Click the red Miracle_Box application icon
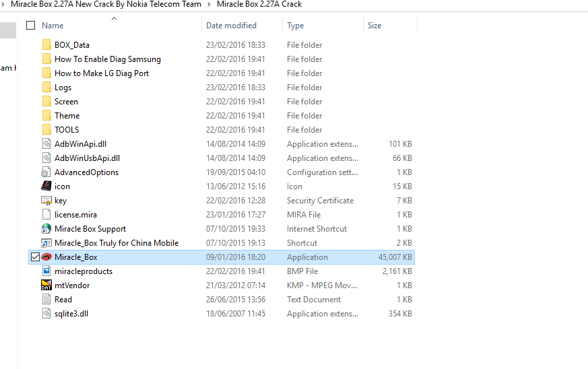Viewport: 588px width, 369px height. [x=46, y=257]
